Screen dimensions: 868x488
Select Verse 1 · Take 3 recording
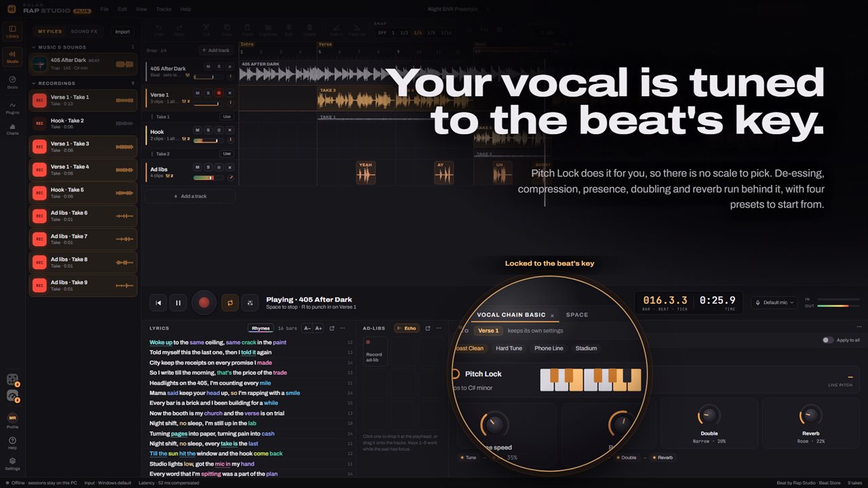pyautogui.click(x=83, y=146)
